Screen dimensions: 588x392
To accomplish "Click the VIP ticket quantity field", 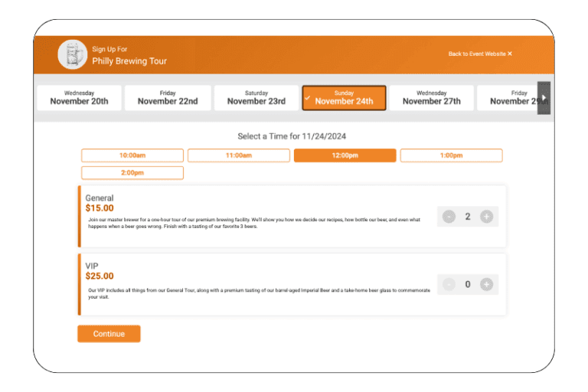I will [x=468, y=285].
